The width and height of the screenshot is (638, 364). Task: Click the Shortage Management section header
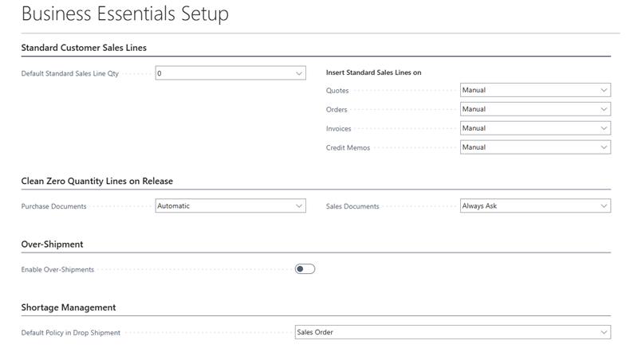[x=69, y=307]
